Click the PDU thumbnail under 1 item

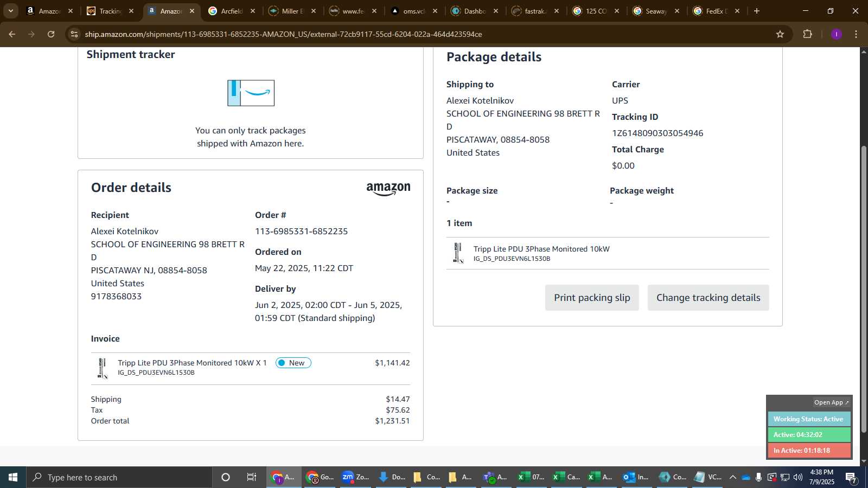click(x=458, y=253)
